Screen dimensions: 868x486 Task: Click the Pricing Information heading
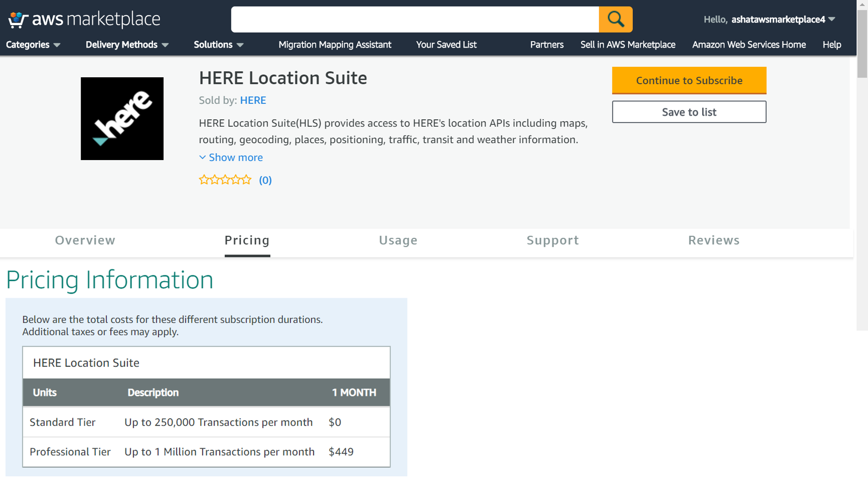pos(110,280)
